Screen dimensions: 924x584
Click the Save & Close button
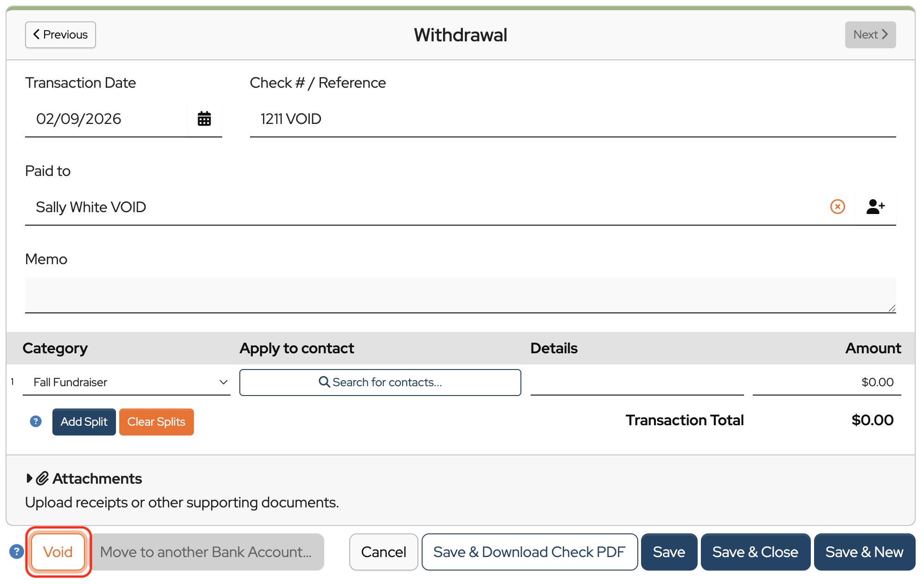click(x=755, y=552)
